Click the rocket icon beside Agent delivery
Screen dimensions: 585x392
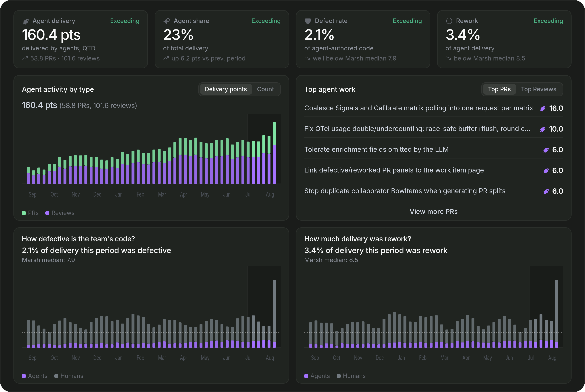point(26,21)
